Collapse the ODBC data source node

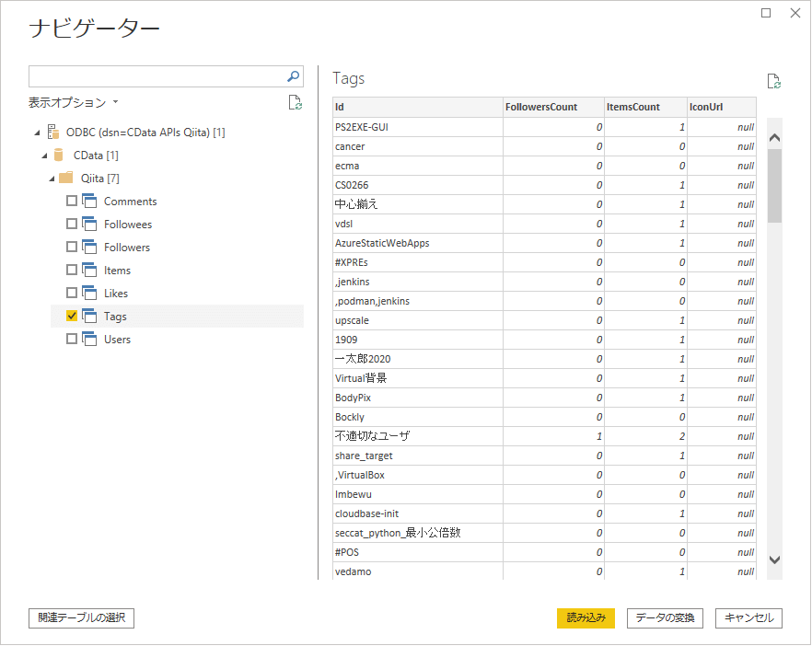(x=37, y=133)
